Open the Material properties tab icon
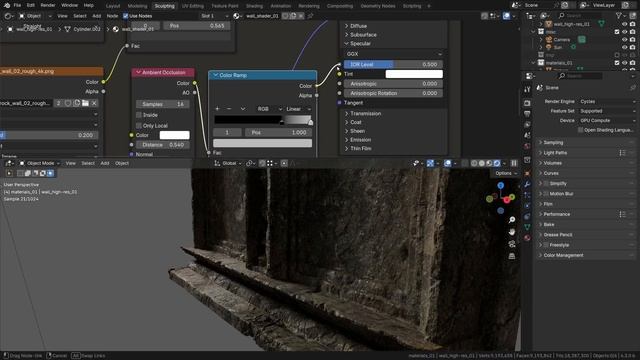This screenshot has width=640, height=360. (x=527, y=238)
